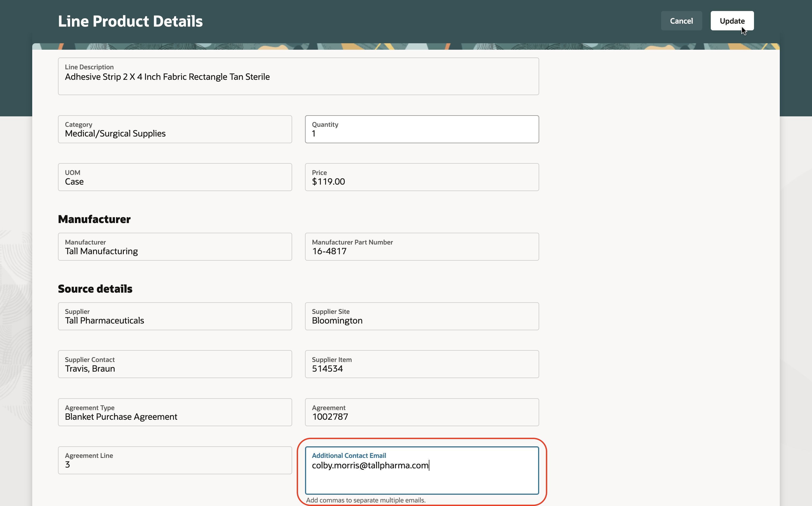Click the Supplier Site field showing Bloomington
This screenshot has height=506, width=812.
(421, 316)
